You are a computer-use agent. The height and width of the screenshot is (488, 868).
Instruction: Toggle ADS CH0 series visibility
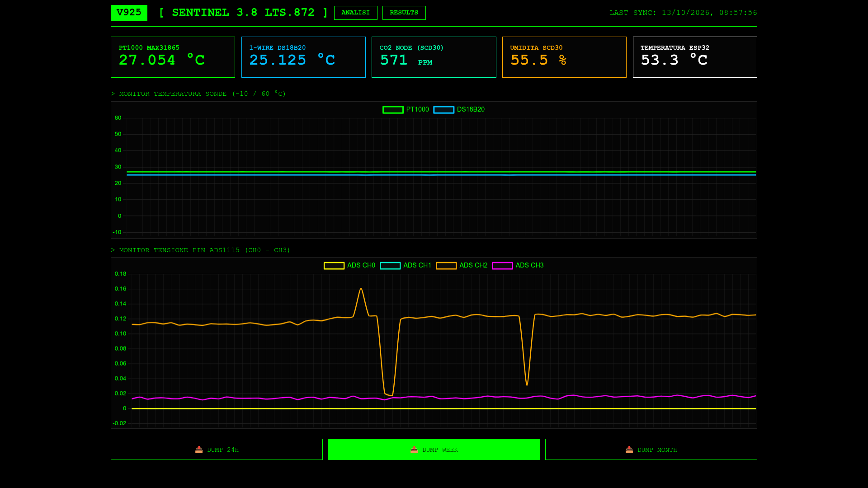(x=349, y=265)
